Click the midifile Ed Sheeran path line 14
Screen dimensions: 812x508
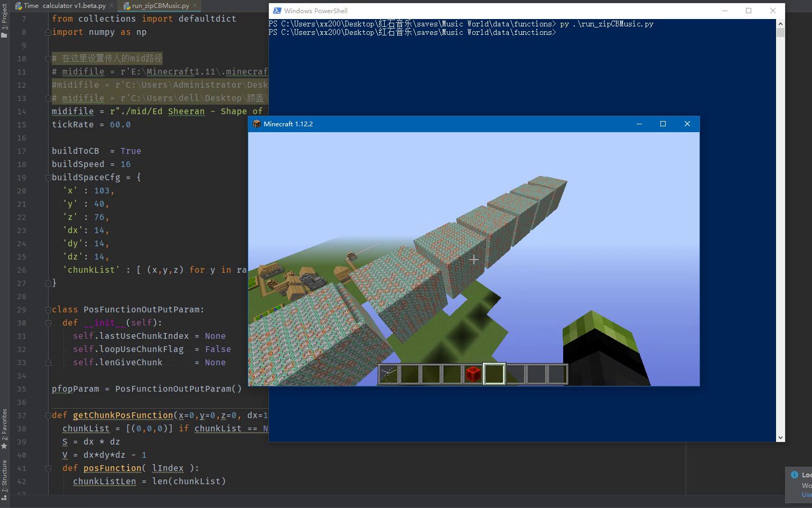coord(157,112)
